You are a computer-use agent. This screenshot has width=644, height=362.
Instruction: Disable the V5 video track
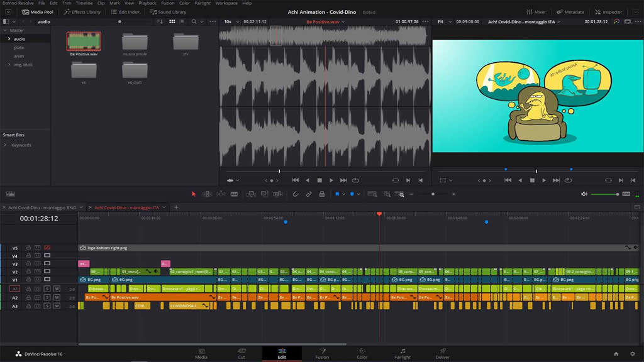tap(47, 248)
